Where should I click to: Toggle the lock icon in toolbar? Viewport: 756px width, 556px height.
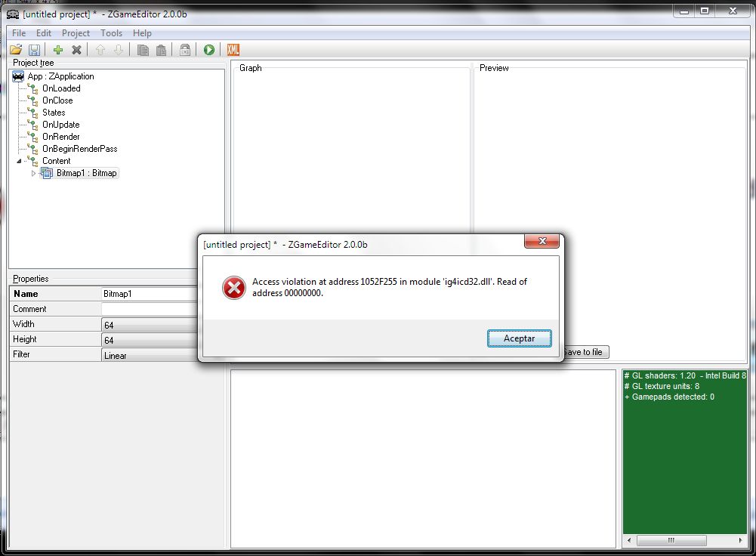185,50
